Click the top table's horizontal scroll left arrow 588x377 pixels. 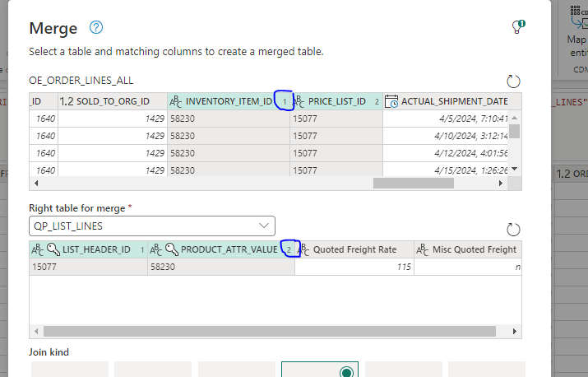click(36, 184)
